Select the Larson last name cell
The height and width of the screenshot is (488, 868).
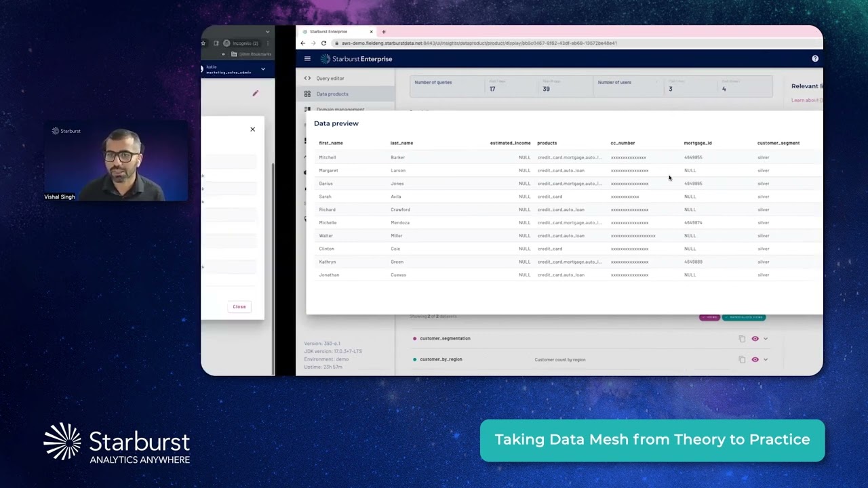tap(398, 170)
